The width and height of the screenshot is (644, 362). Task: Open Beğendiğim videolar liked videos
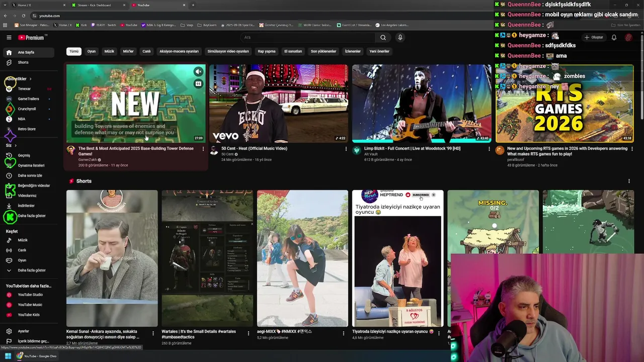pyautogui.click(x=28, y=186)
